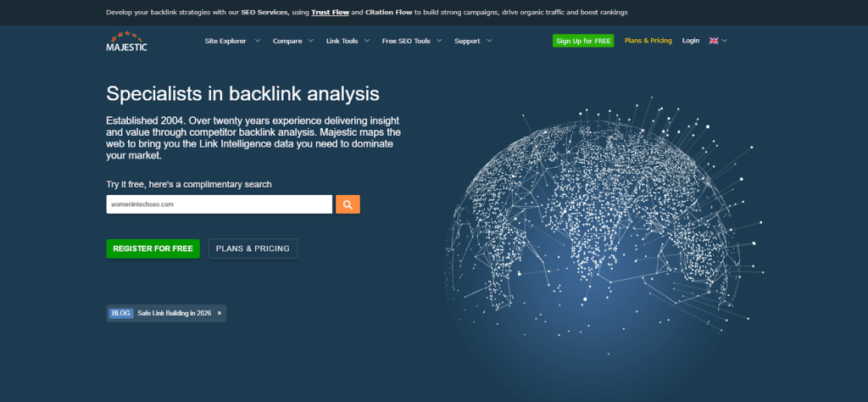This screenshot has height=402, width=868.
Task: Open Plans & Pricing in the top navigation
Action: pos(648,41)
